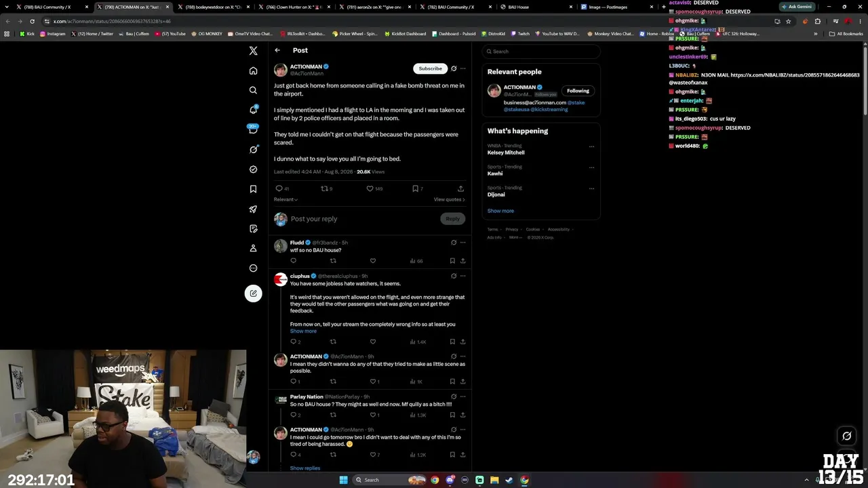Go back with the Post arrow
Screen dimensions: 868x488
point(277,50)
